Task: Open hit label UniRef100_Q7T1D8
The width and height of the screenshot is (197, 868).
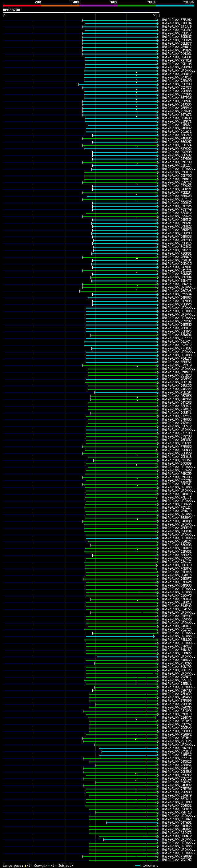Action: pos(176,433)
